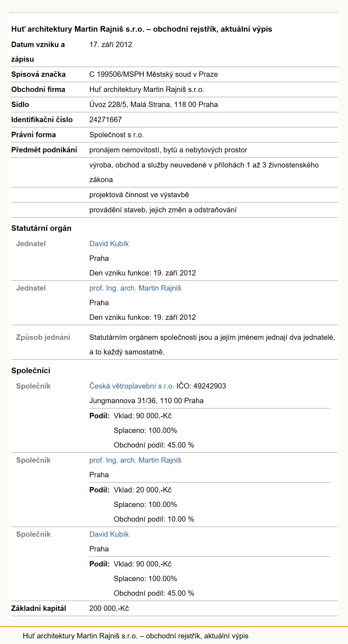
Task: Click the Obchodní podíl: 10.00 % entry
Action: [154, 519]
